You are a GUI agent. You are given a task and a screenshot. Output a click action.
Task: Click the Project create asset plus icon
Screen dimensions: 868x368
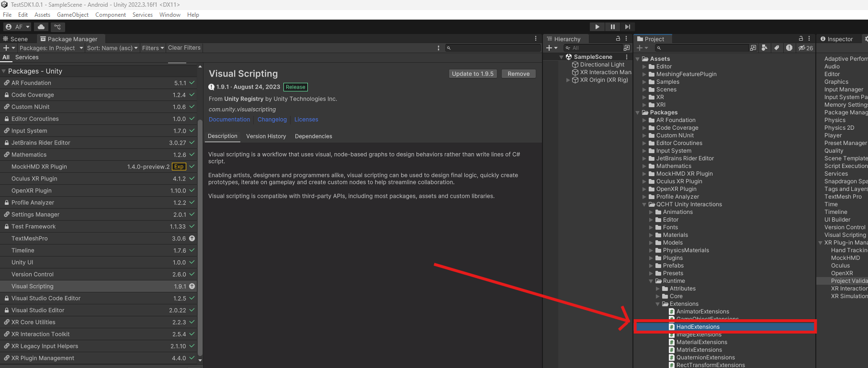tap(642, 48)
